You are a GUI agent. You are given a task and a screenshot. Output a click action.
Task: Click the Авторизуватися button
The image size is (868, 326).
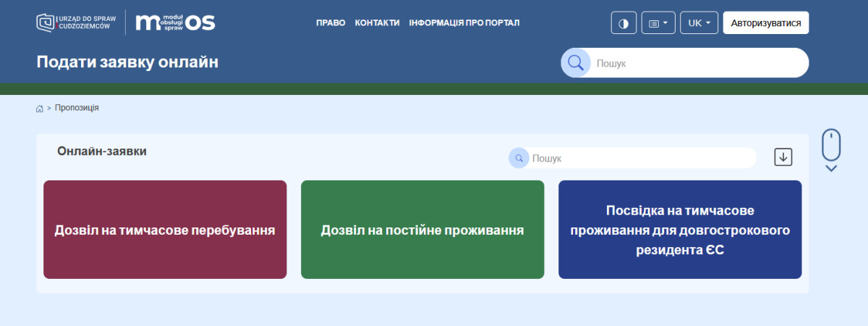tap(766, 22)
